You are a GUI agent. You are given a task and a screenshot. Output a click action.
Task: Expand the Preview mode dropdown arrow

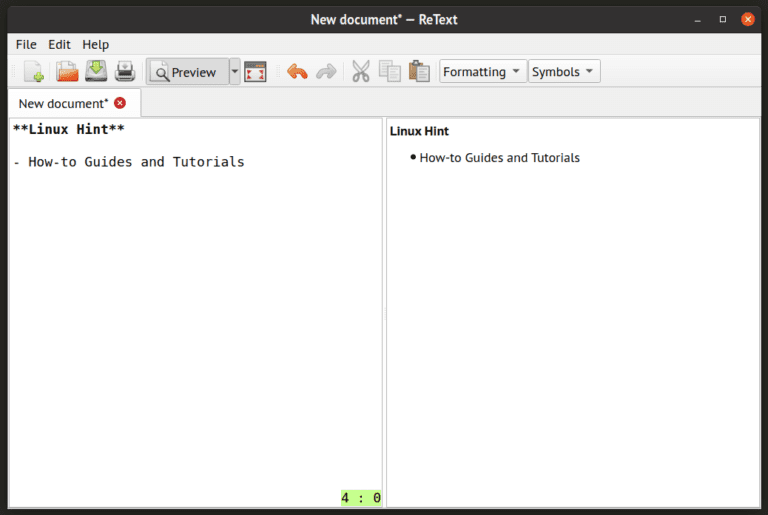point(235,72)
